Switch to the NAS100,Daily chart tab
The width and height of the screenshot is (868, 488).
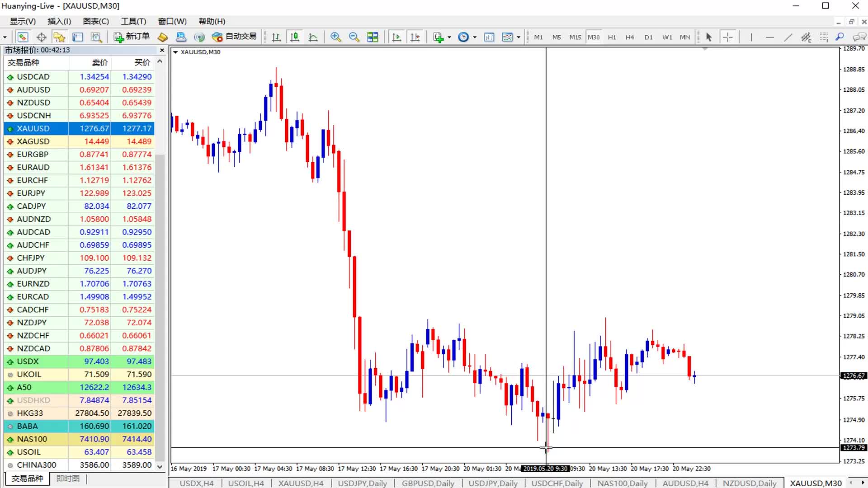click(x=623, y=483)
